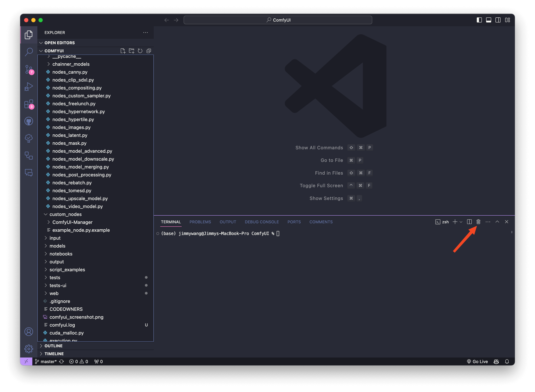Viewport: 535px width, 392px height.
Task: Open terminal panel more actions ellipsis
Action: tap(488, 222)
